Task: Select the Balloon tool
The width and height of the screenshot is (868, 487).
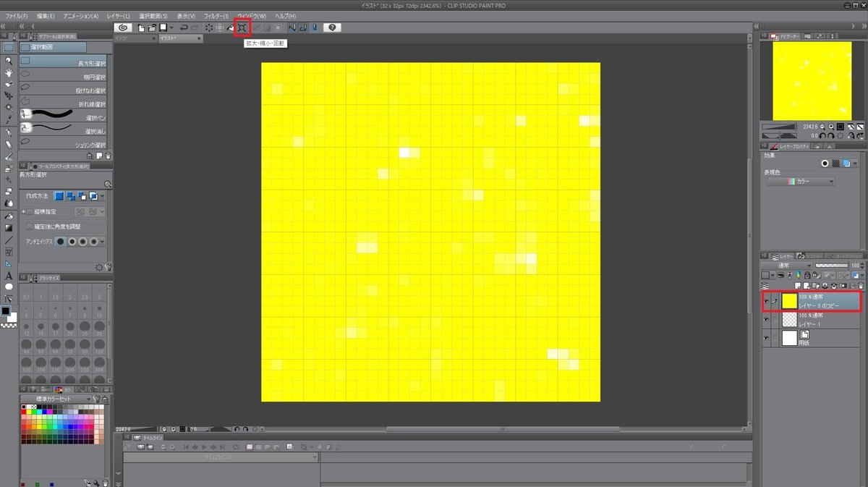Action: (x=9, y=287)
